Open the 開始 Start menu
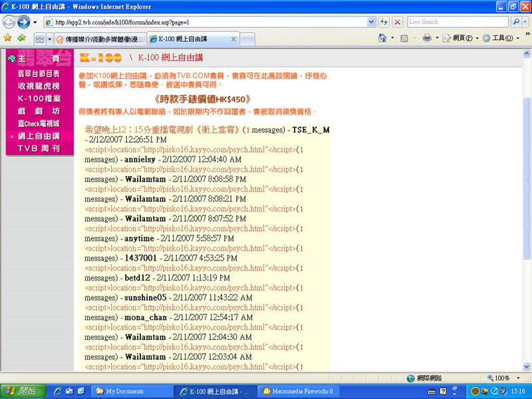This screenshot has width=532, height=399. [23, 391]
